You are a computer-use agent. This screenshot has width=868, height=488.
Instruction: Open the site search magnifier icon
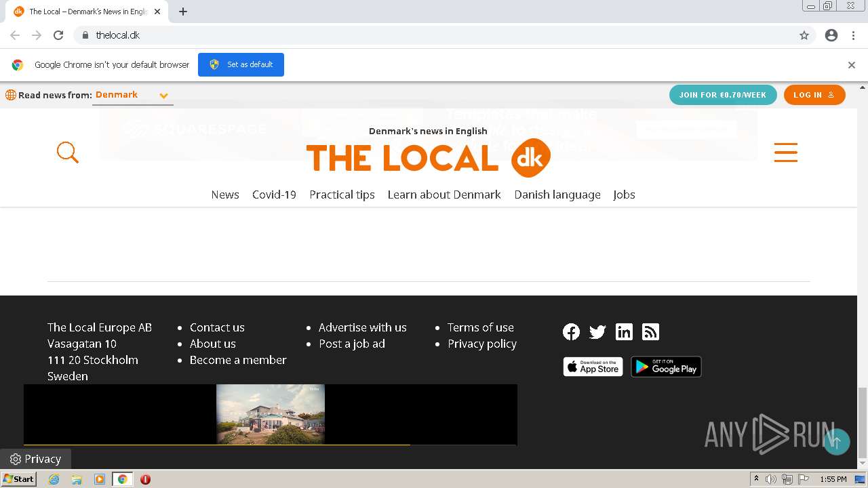click(x=68, y=152)
